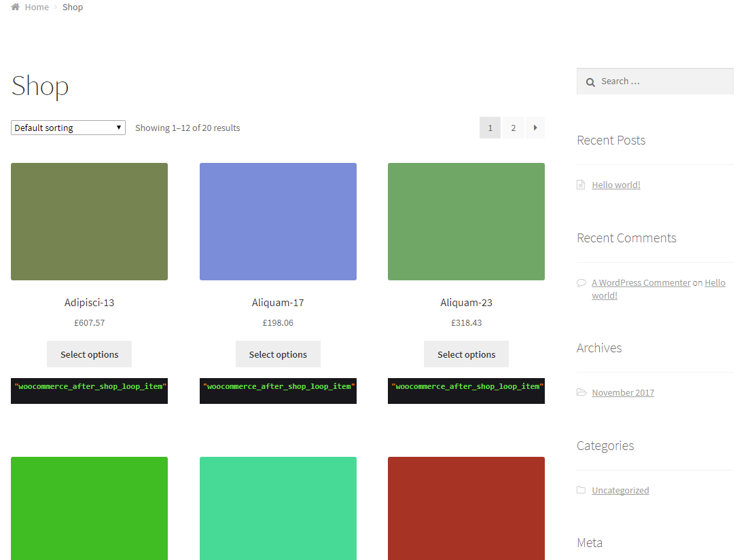
Task: Click the Meta heading
Action: click(590, 543)
